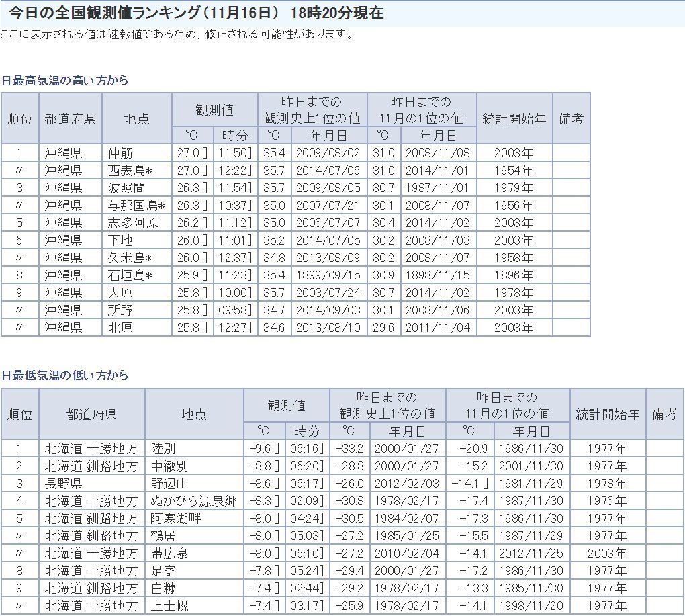
Task: Click station name 下地
Action: [120, 240]
